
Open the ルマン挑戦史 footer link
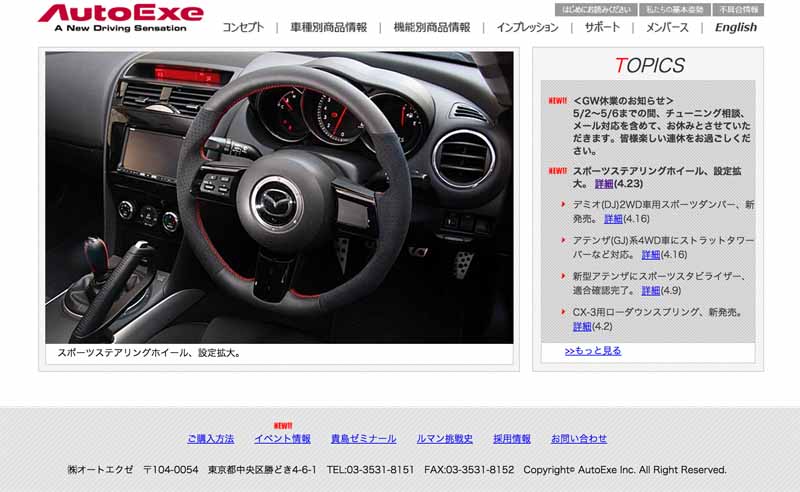click(x=445, y=439)
